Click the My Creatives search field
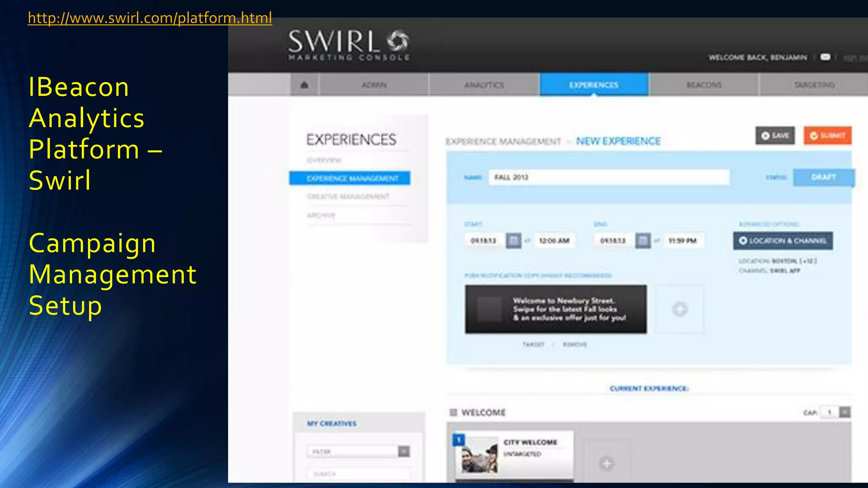Screen dimensions: 868x488 (359, 474)
